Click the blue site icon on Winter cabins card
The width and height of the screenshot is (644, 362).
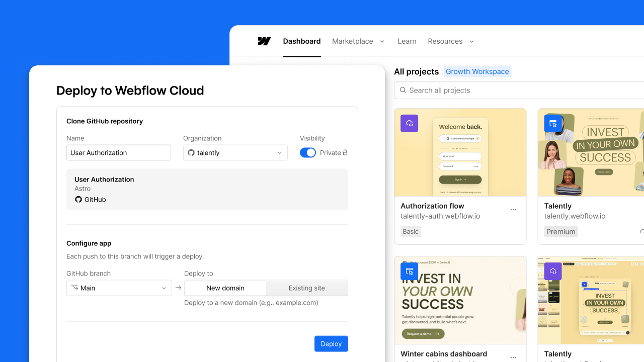409,271
